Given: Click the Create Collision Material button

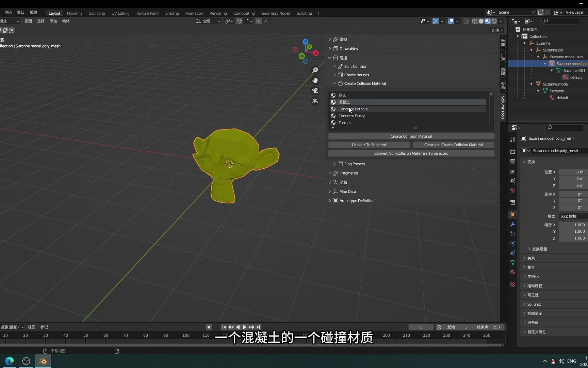Looking at the screenshot, I should click(411, 136).
